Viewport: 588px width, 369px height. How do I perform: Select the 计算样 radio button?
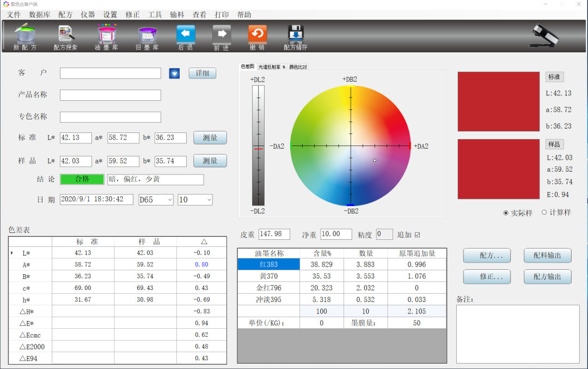tap(544, 213)
